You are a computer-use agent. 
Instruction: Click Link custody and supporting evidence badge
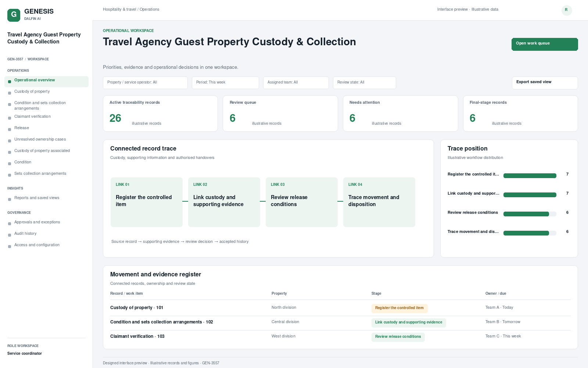coord(409,323)
